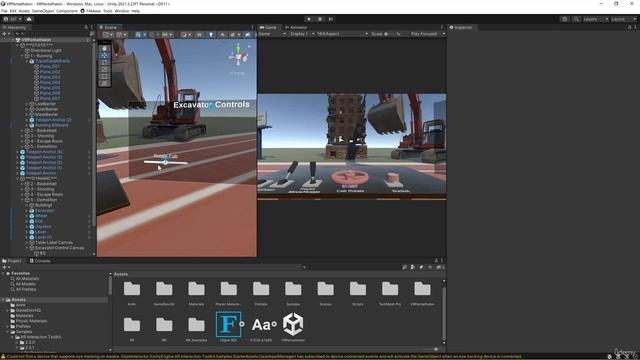The image size is (640, 360).
Task: Open the Layers dropdown
Action: pyautogui.click(x=596, y=19)
